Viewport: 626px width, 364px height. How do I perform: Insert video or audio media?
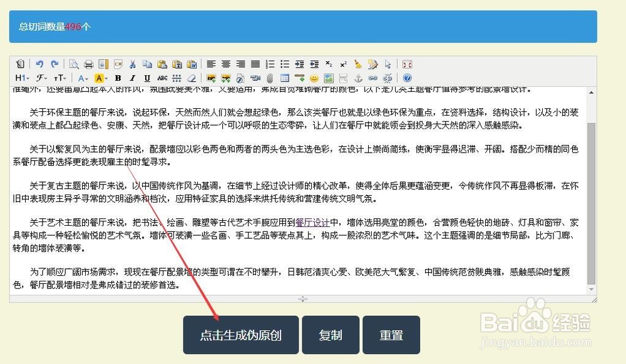point(255,78)
